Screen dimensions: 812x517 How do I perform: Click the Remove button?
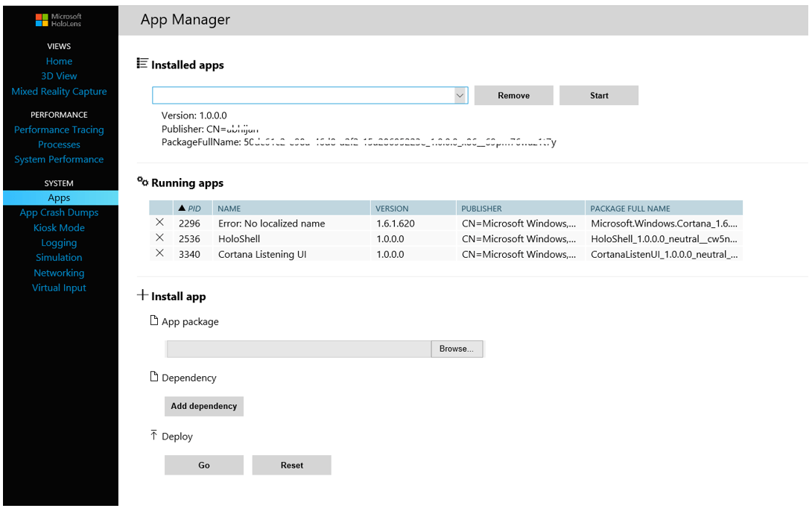pos(513,95)
